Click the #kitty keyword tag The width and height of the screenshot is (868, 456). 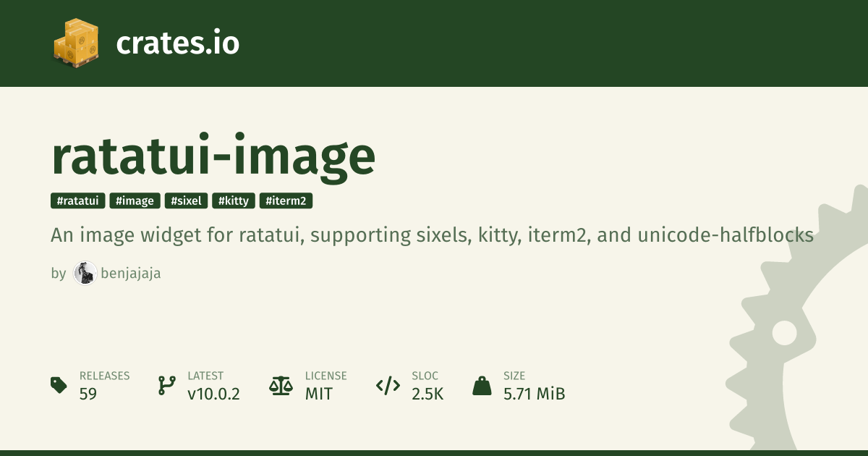pyautogui.click(x=234, y=200)
